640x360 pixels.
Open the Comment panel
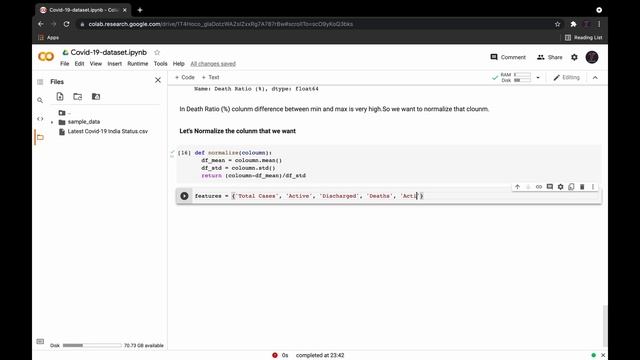click(508, 57)
